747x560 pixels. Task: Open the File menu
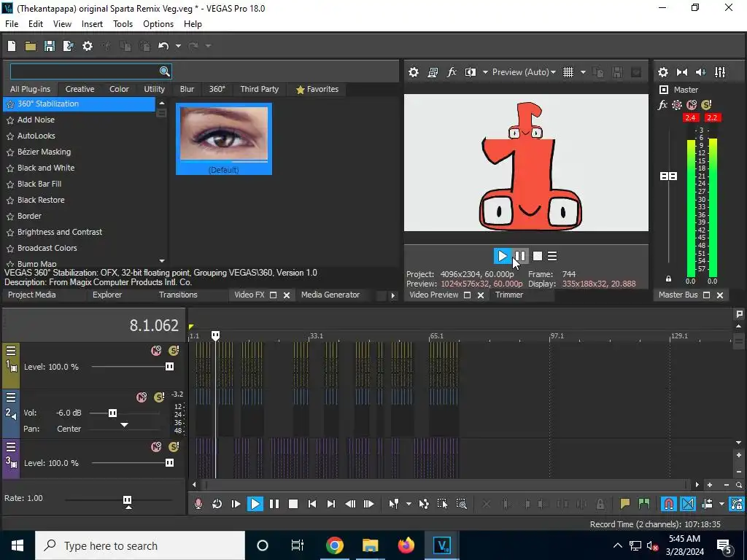coord(12,24)
